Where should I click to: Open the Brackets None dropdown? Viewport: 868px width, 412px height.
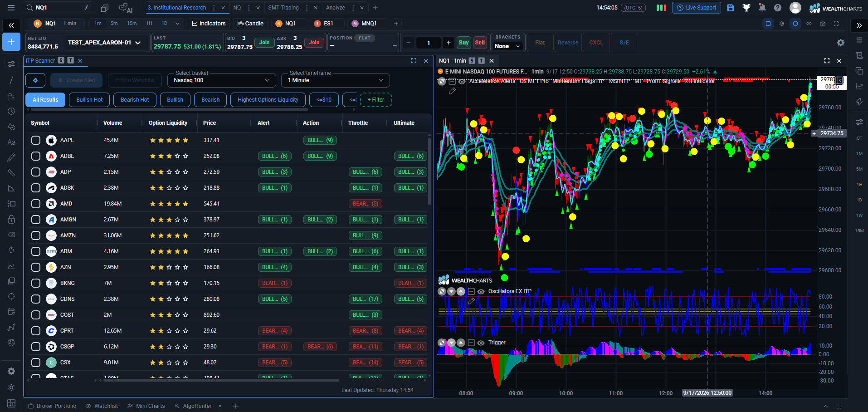(507, 46)
